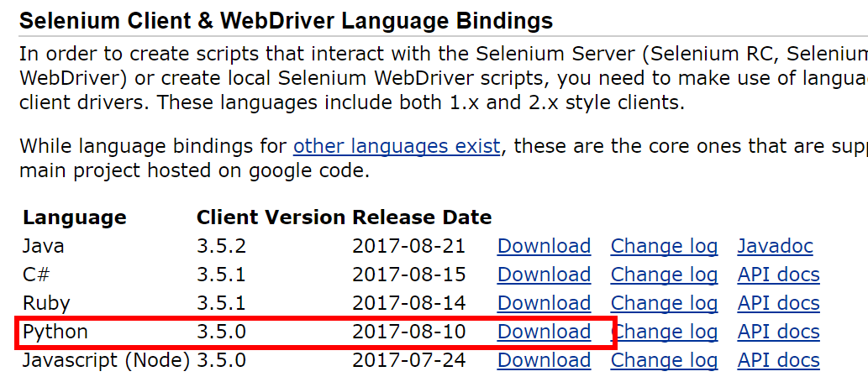Image resolution: width=868 pixels, height=382 pixels.
Task: Open the Java Change log
Action: click(665, 247)
